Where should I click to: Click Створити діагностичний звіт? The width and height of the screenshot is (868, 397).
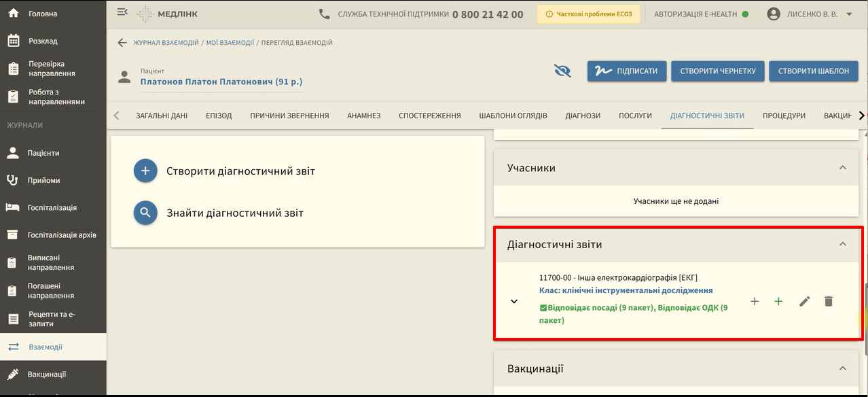click(240, 171)
